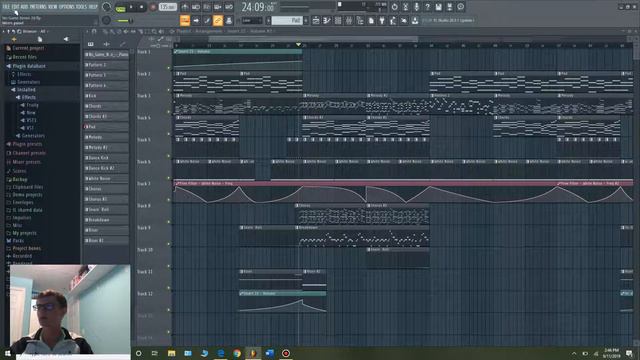Click the record button
The image size is (640, 360).
tap(153, 7)
